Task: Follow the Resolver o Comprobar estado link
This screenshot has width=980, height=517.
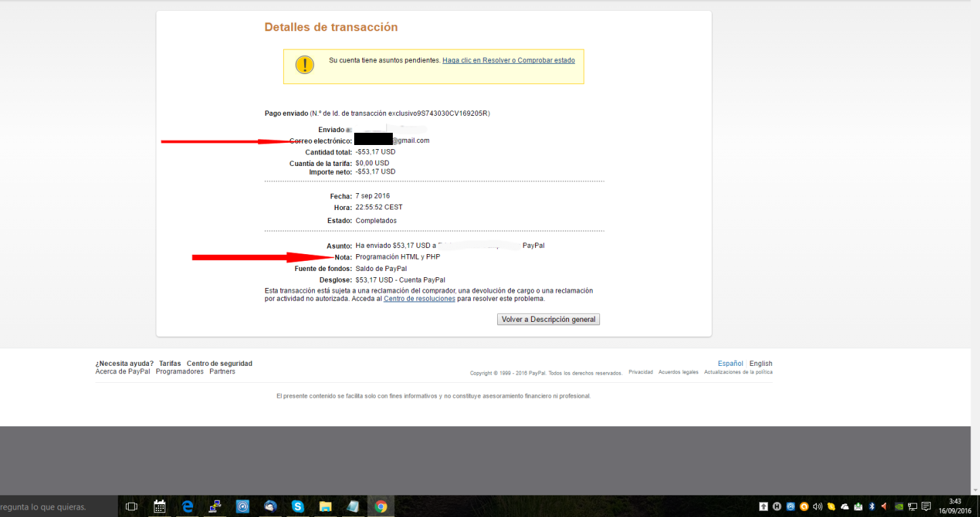Action: point(508,60)
